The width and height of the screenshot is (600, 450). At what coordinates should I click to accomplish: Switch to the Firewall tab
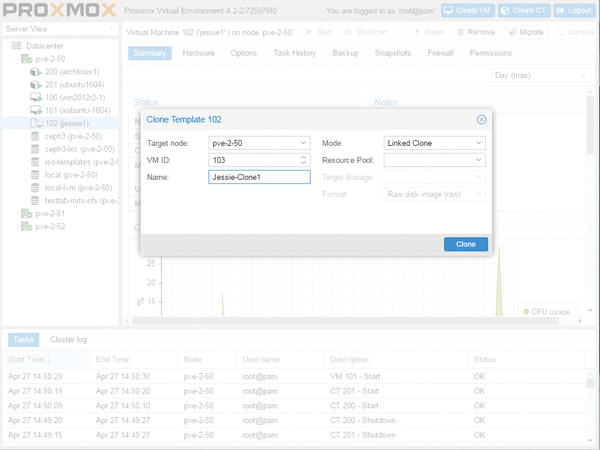coord(440,53)
